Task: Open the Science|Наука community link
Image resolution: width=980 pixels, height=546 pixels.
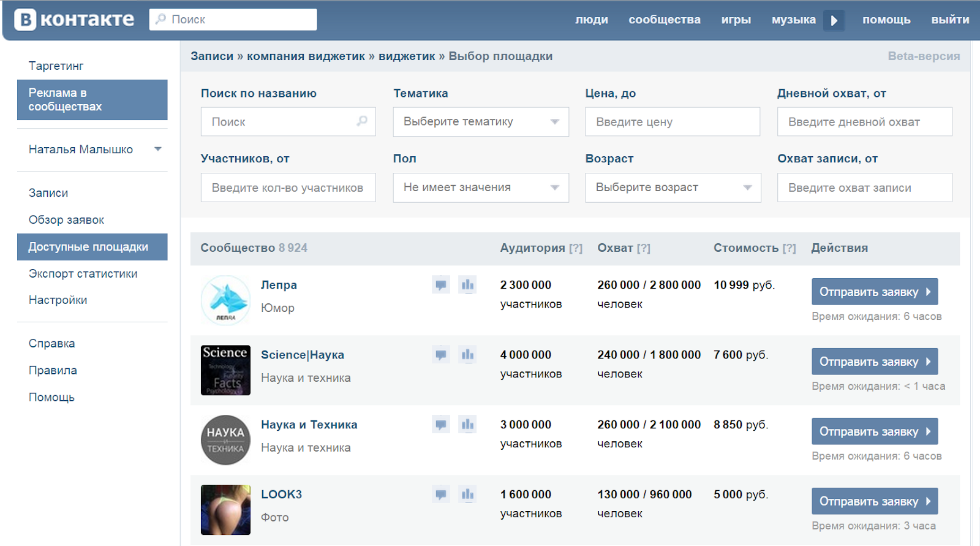Action: point(302,355)
